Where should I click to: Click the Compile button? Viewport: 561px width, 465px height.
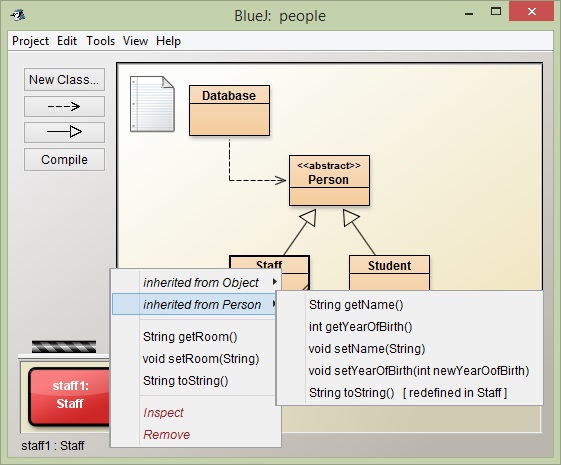tap(64, 160)
